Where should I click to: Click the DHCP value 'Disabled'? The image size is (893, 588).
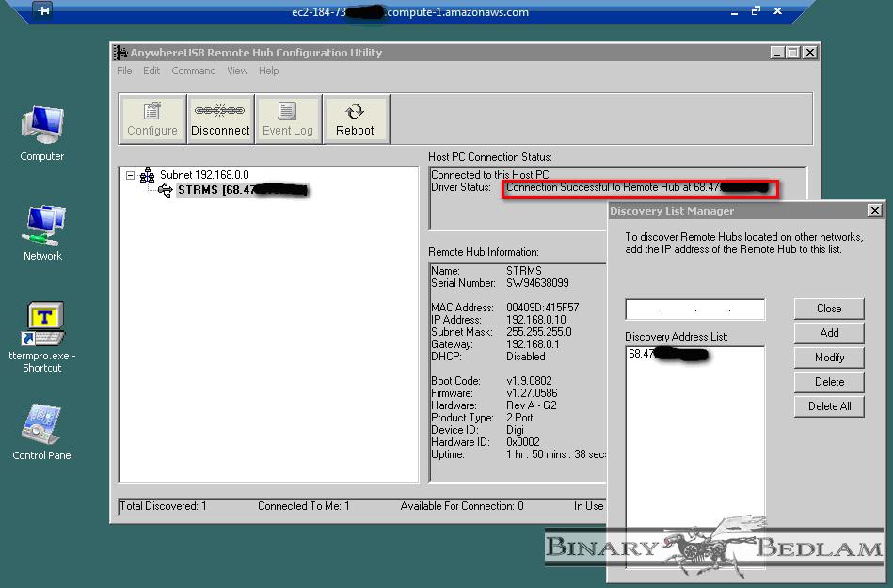(526, 357)
